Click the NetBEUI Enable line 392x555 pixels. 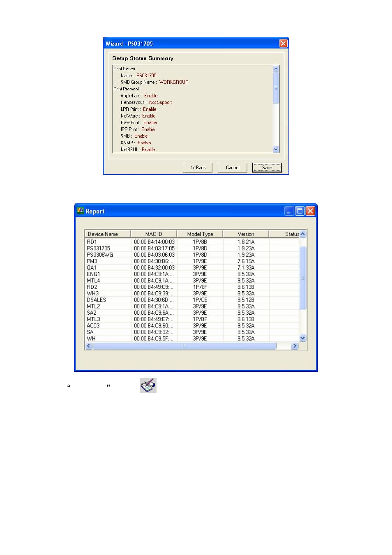pyautogui.click(x=138, y=150)
